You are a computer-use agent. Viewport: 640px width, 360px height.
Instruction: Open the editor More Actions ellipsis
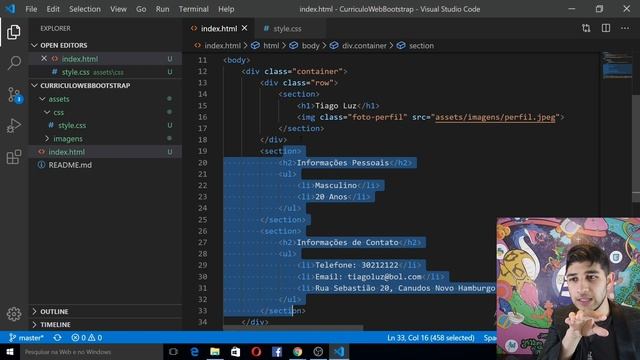point(625,28)
